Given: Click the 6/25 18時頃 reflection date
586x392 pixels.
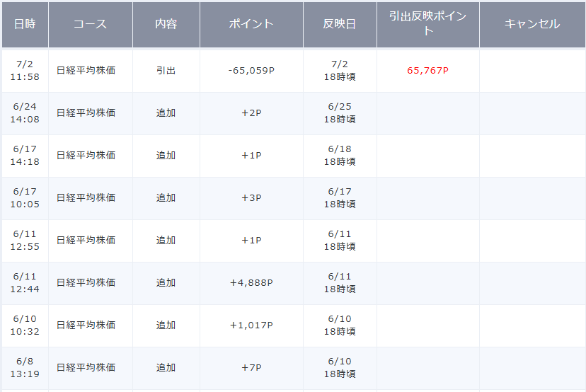Looking at the screenshot, I should [x=340, y=113].
